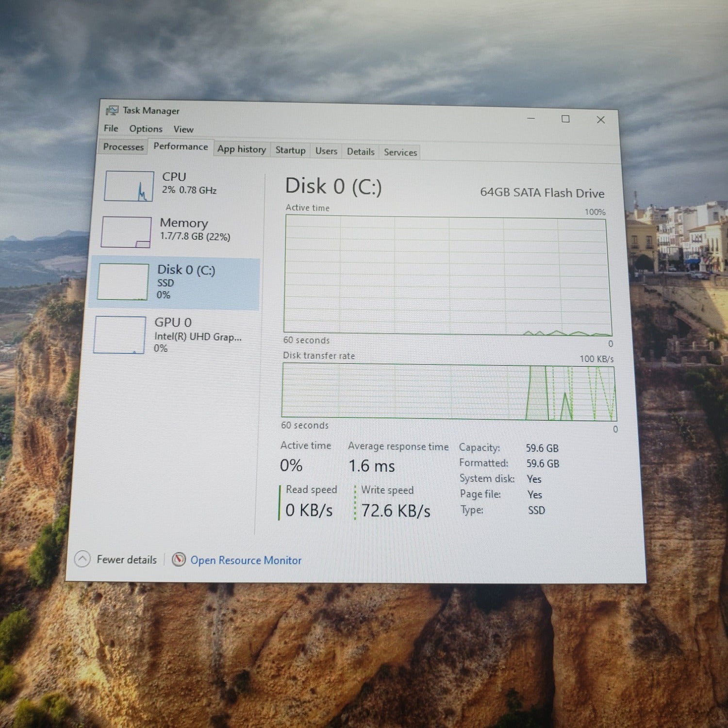
Task: Switch to the Details tab
Action: (x=361, y=151)
